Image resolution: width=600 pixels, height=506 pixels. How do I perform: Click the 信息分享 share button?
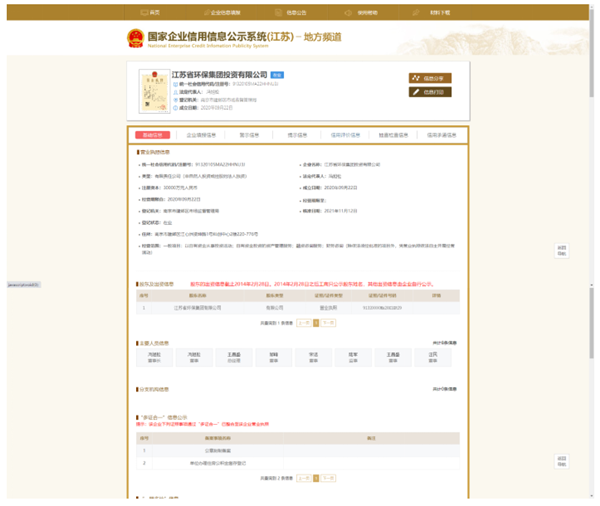click(x=429, y=78)
